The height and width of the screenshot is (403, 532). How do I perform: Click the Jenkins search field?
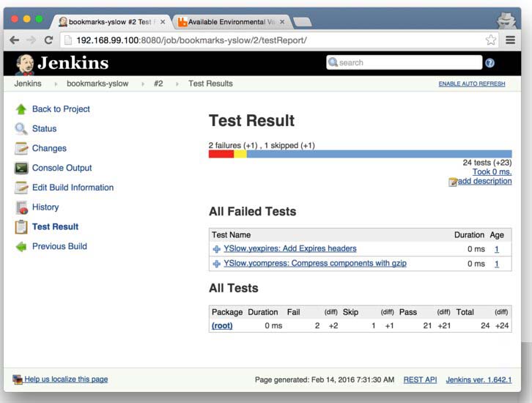pyautogui.click(x=404, y=62)
